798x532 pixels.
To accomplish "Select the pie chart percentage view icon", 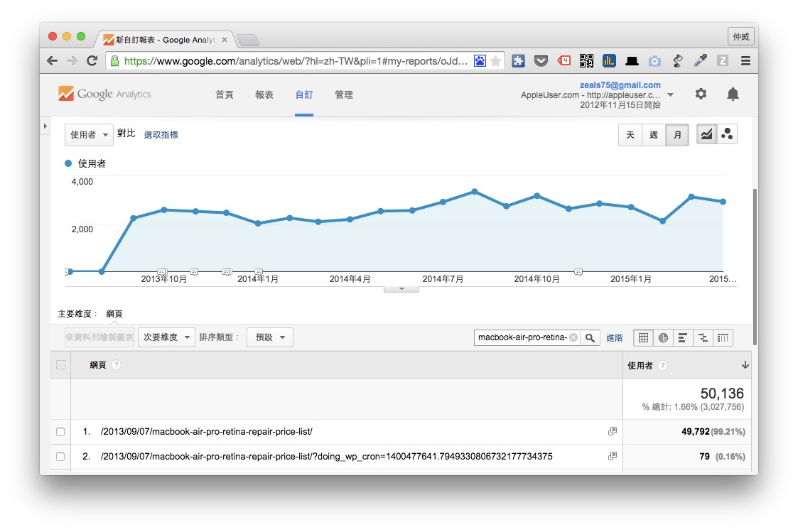I will 663,337.
